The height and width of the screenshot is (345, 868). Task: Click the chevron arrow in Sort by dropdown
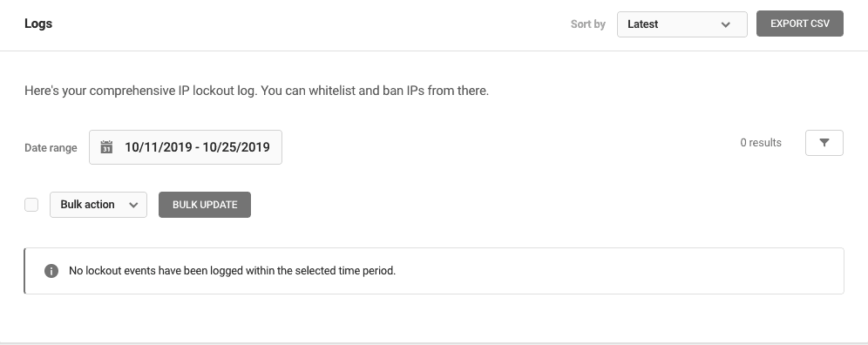pos(726,24)
